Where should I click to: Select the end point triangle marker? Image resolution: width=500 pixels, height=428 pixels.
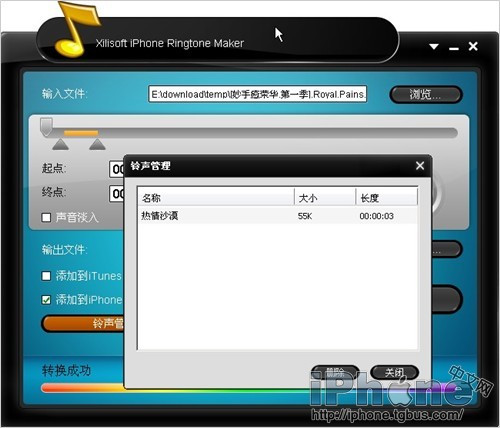tap(97, 145)
